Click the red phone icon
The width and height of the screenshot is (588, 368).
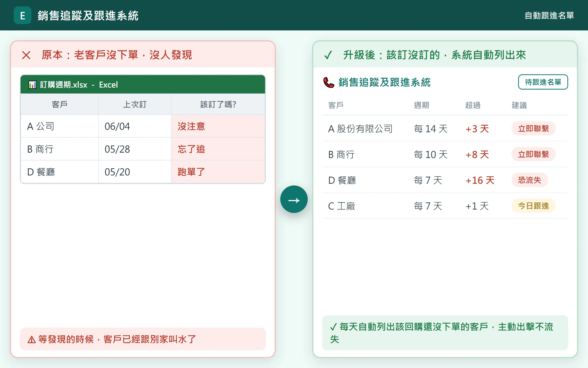coord(329,82)
